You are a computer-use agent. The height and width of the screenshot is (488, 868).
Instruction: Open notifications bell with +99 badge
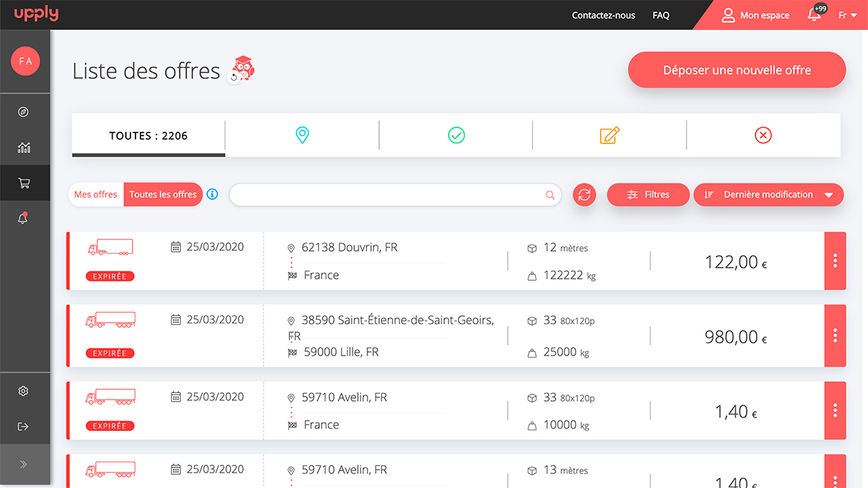tap(814, 15)
